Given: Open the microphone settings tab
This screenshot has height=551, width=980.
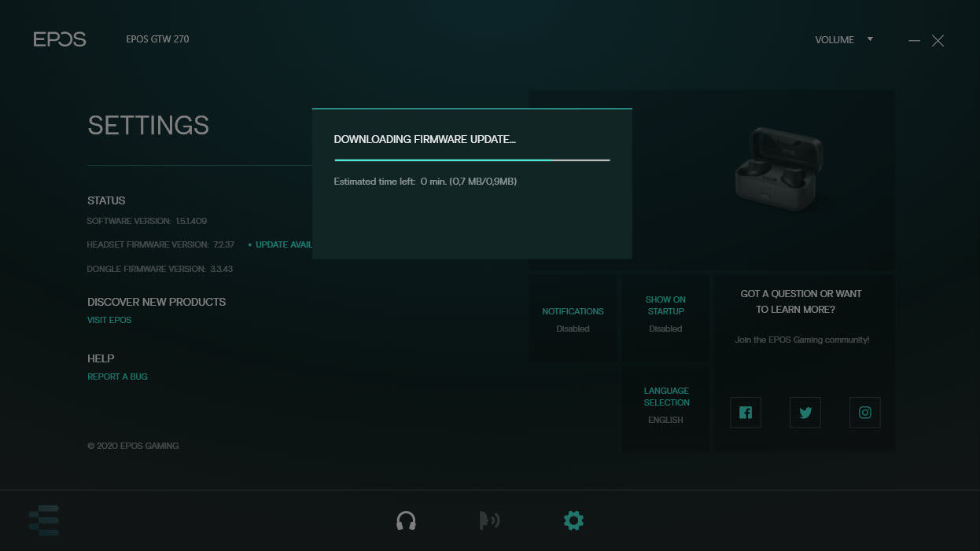Looking at the screenshot, I should (489, 520).
